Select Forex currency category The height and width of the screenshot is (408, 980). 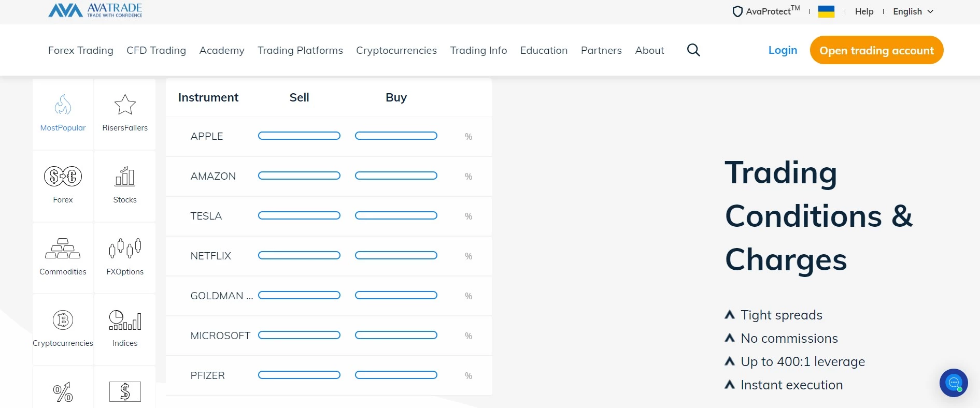(x=63, y=186)
